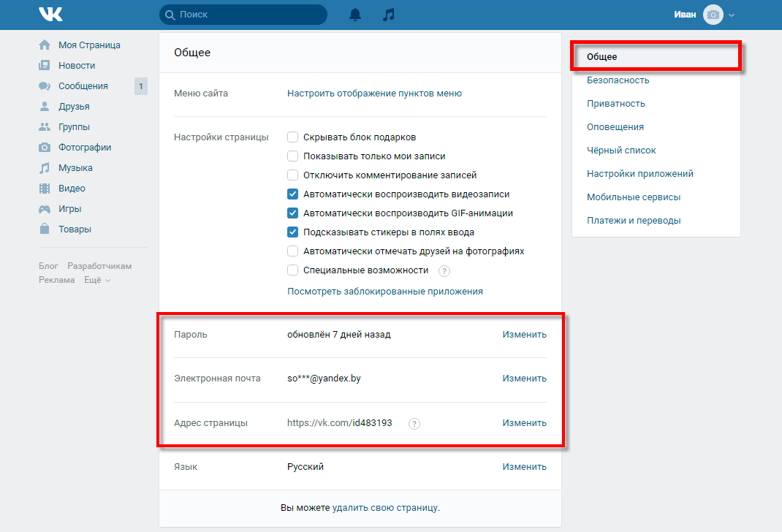Click the shopping bag icon beside Товары

[45, 229]
